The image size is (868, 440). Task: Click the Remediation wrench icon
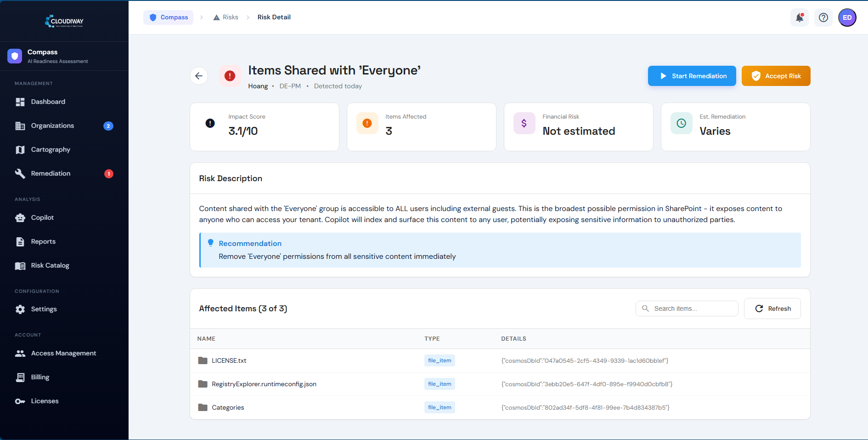(20, 174)
